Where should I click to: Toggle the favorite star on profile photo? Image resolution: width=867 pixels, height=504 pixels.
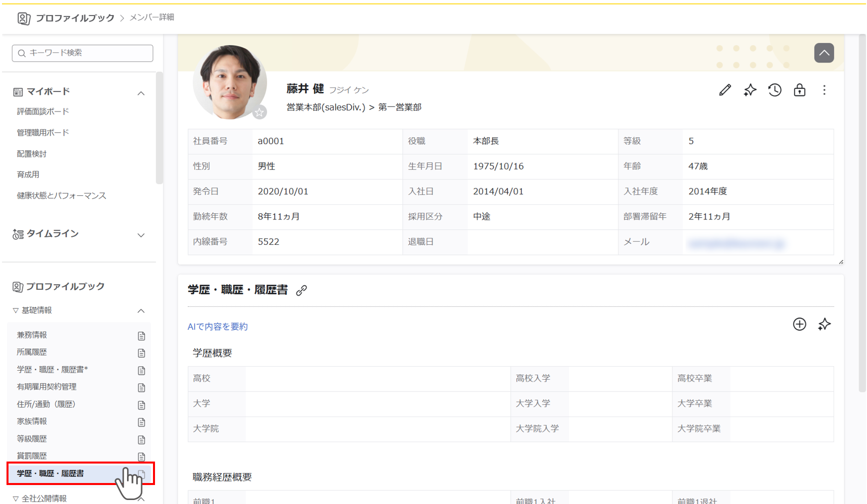point(259,112)
